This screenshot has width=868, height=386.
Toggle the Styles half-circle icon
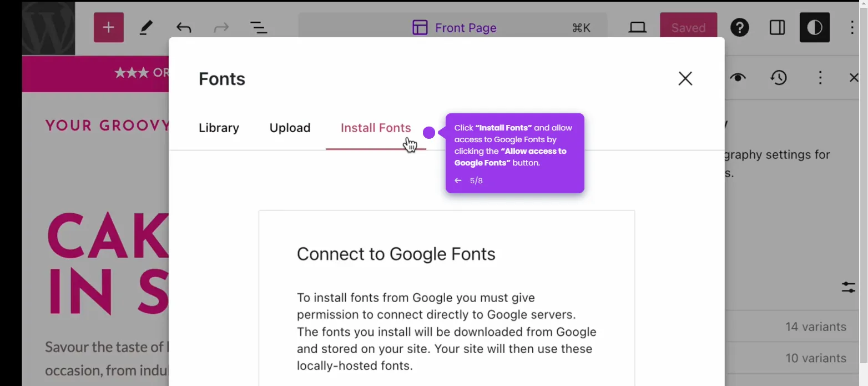(x=814, y=28)
